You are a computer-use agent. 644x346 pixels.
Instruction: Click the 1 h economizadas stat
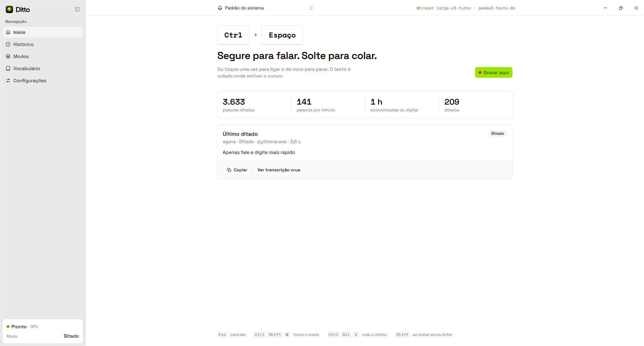[x=401, y=105]
